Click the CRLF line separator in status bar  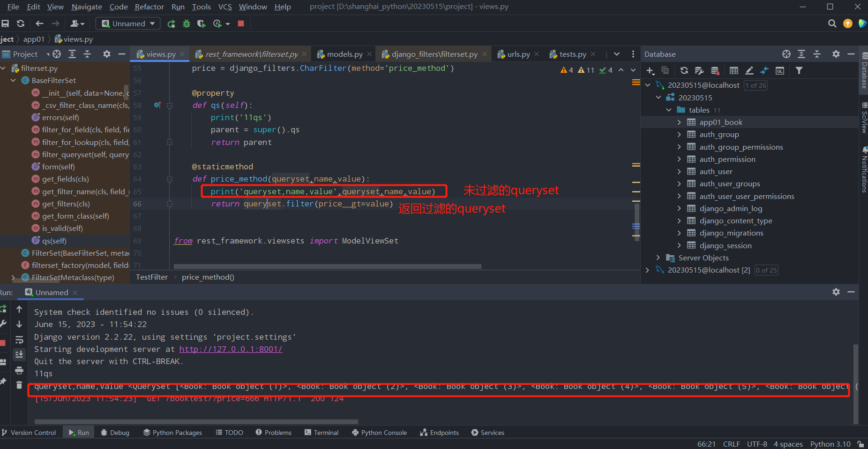(x=731, y=444)
